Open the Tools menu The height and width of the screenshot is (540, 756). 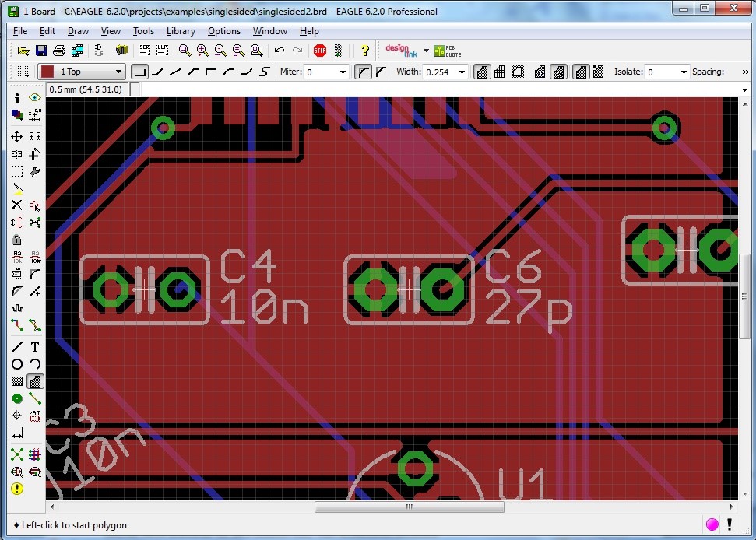[x=143, y=31]
